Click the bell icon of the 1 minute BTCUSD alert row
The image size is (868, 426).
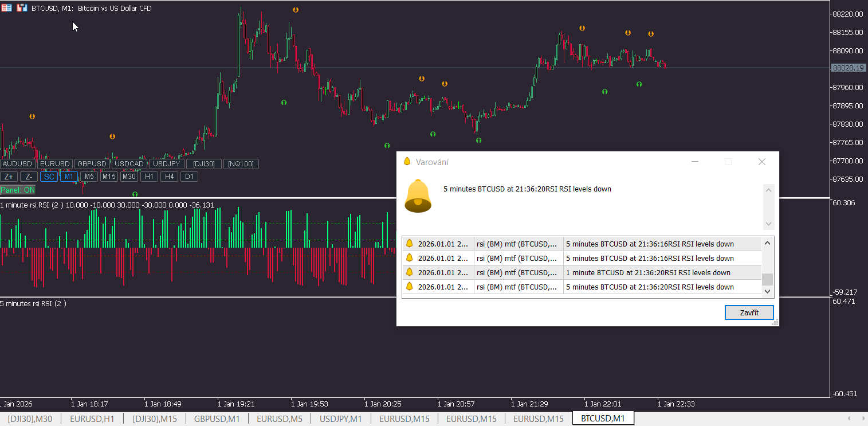click(409, 272)
